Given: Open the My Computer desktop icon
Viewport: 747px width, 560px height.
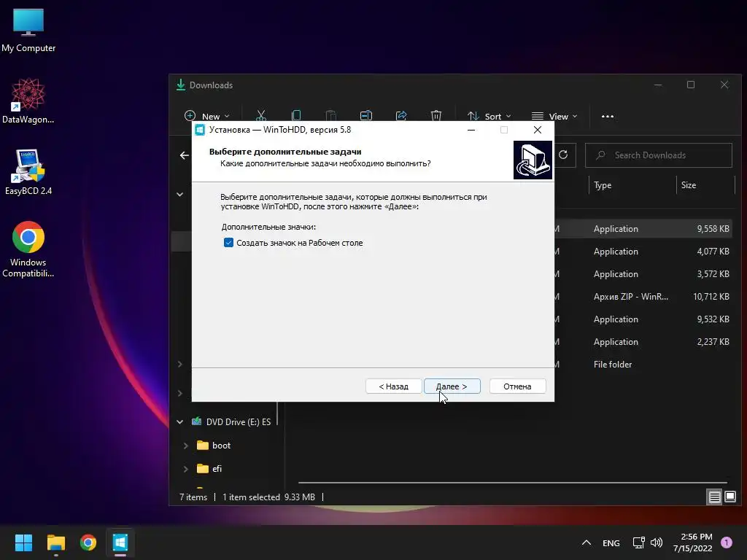Looking at the screenshot, I should tap(28, 31).
